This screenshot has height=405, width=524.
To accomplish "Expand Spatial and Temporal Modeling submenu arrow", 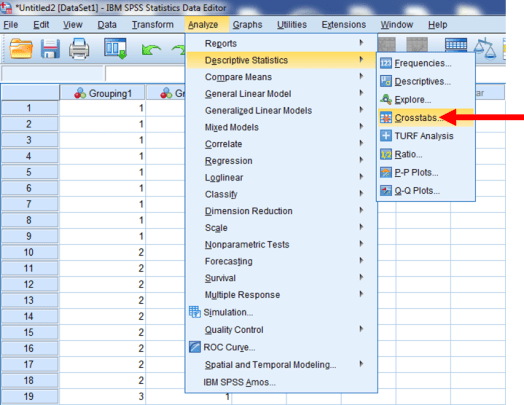I will (x=361, y=364).
